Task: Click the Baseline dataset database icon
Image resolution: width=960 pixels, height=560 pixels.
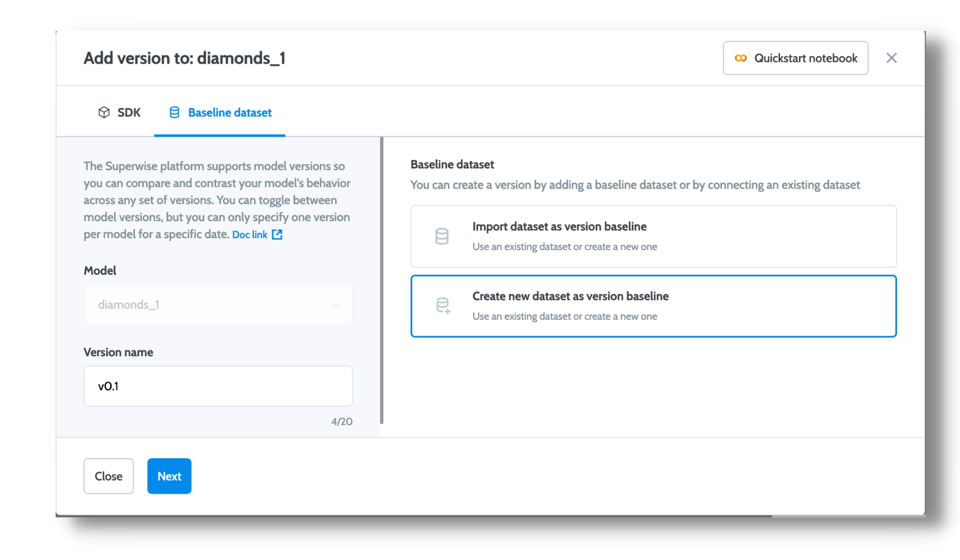Action: click(174, 113)
